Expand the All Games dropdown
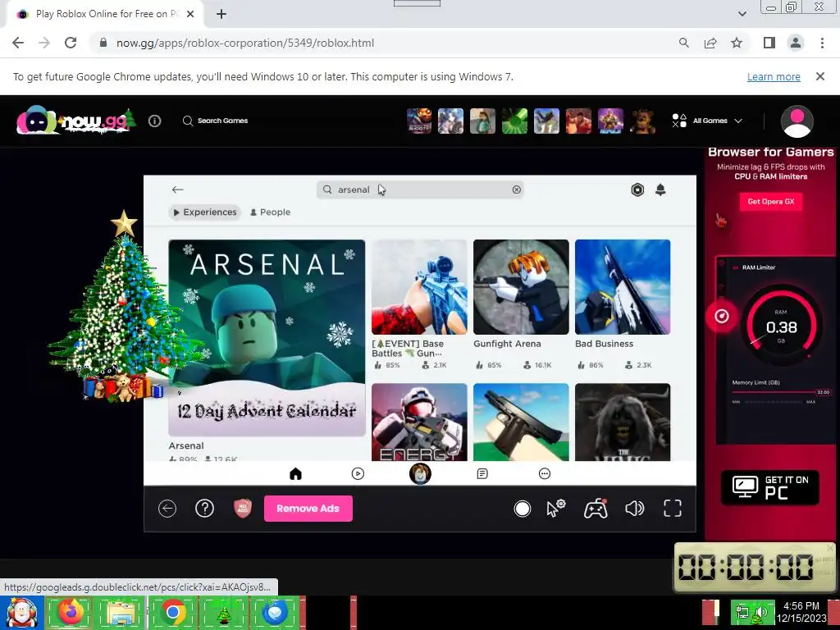 point(708,121)
